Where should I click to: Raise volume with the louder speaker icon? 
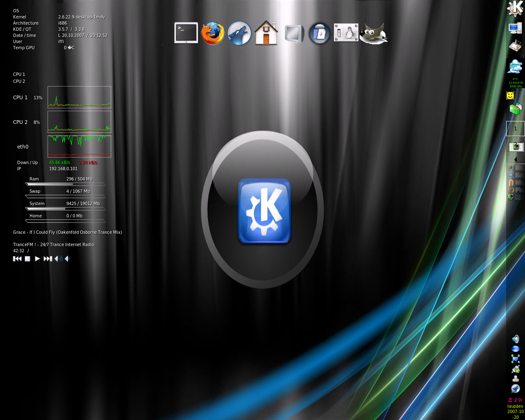[x=58, y=259]
